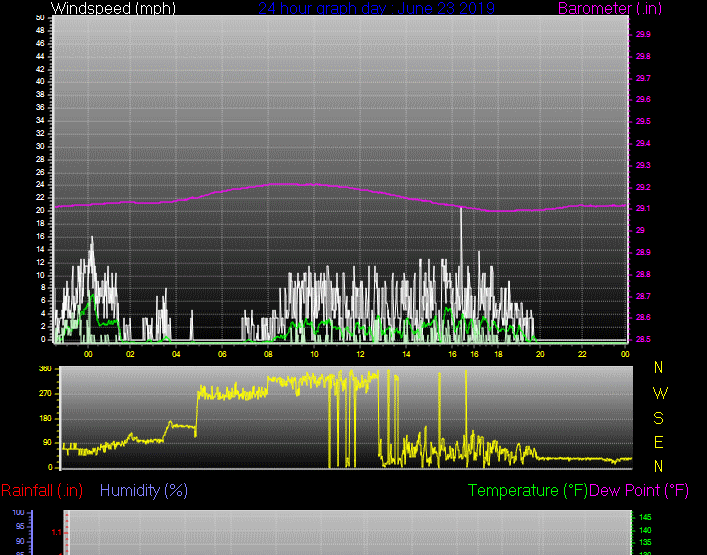Click the 36 value on the windspeed axis
707x555 pixels.
[x=40, y=107]
